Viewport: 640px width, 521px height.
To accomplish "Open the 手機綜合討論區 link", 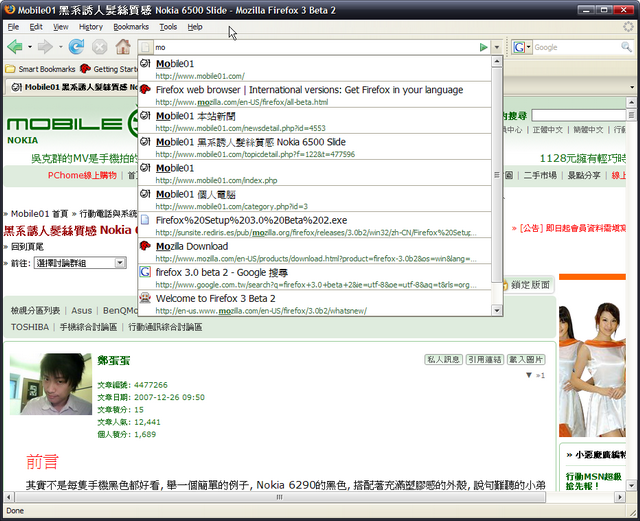I will [89, 327].
